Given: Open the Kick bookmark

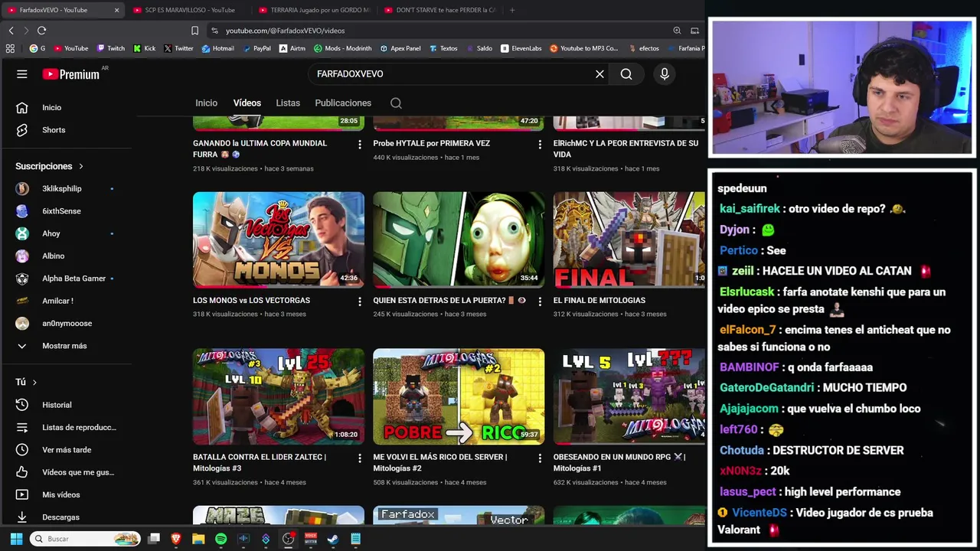Looking at the screenshot, I should [x=145, y=48].
